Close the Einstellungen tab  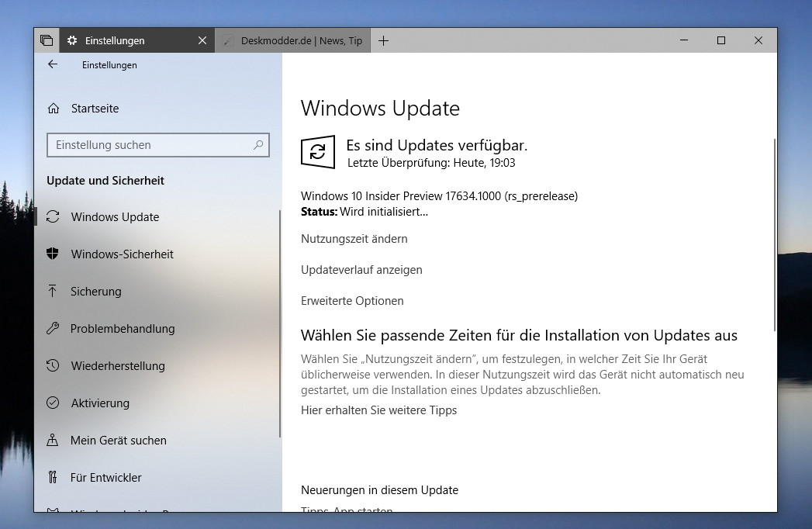coord(202,40)
